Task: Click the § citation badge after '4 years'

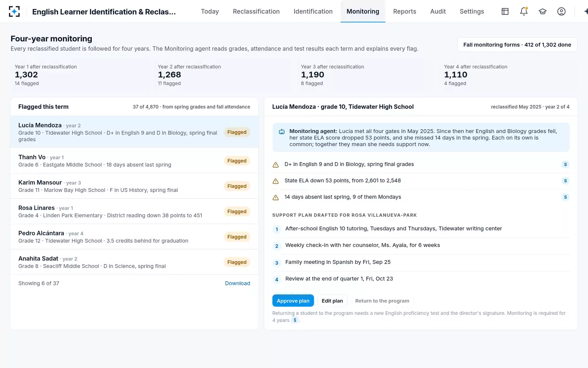Action: coord(295,320)
